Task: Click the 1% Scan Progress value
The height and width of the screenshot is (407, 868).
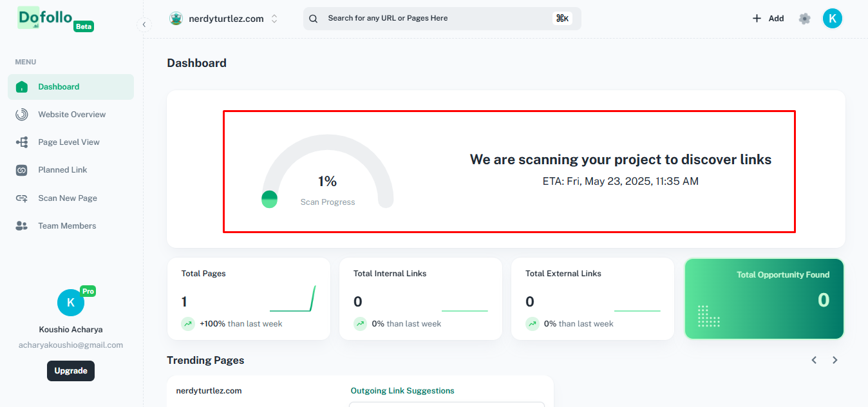Action: [x=328, y=182]
